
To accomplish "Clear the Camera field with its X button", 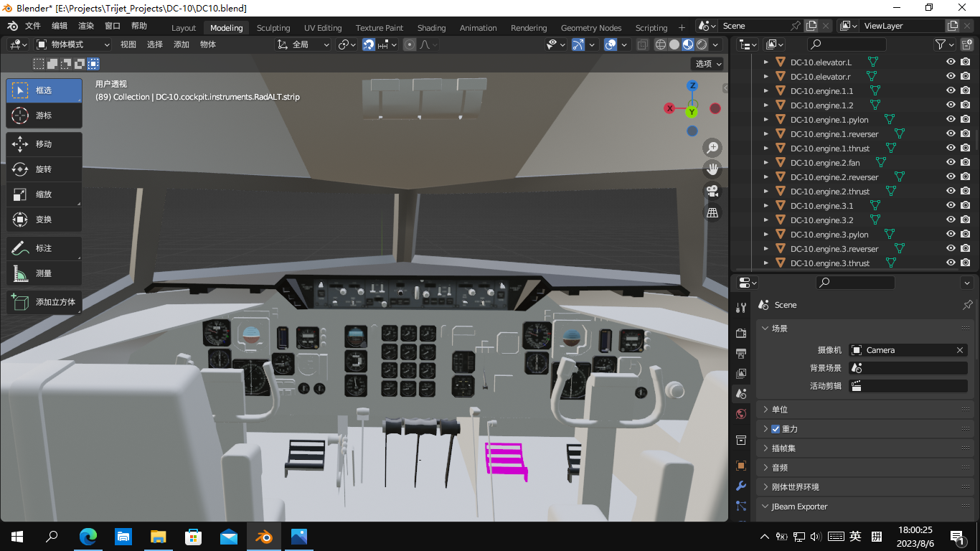I will pyautogui.click(x=960, y=350).
